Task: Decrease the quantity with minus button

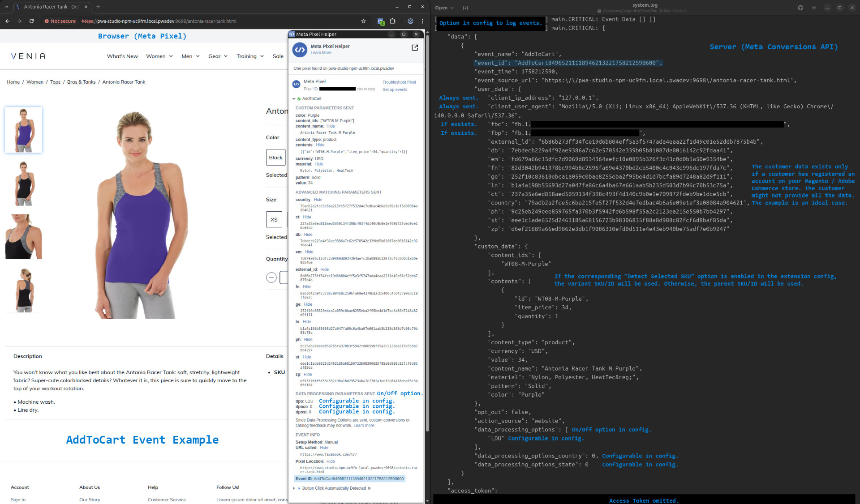Action: pos(271,278)
